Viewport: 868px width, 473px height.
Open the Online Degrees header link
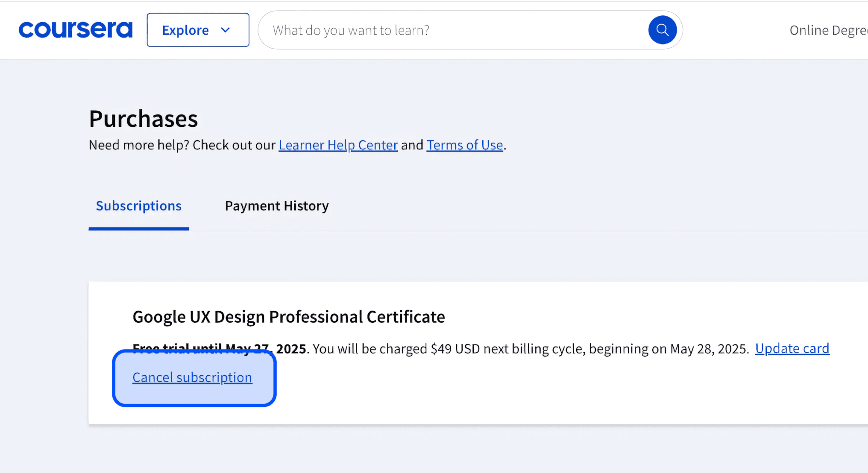point(828,30)
